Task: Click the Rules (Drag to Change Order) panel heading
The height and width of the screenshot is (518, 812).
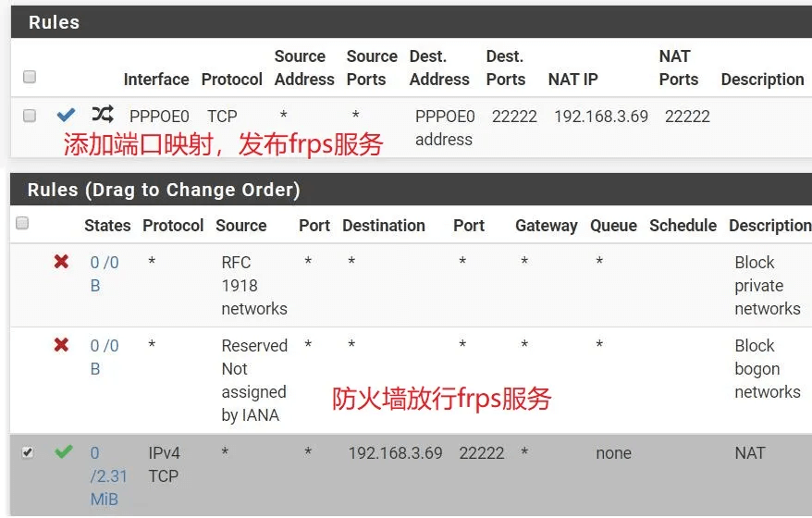Action: 164,190
